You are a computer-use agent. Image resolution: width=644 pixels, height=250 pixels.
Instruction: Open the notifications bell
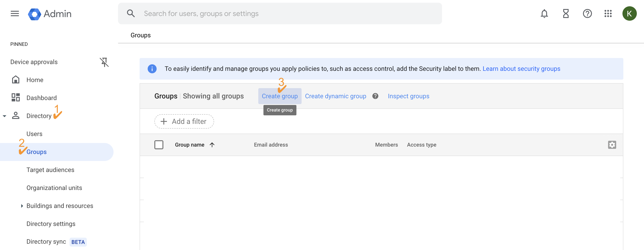pos(544,13)
